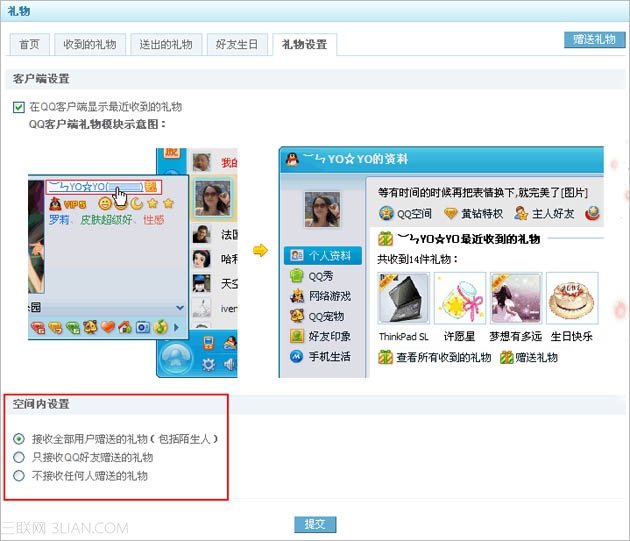The image size is (630, 541).
Task: Click the 赠送礼物 button at top right
Action: (x=594, y=39)
